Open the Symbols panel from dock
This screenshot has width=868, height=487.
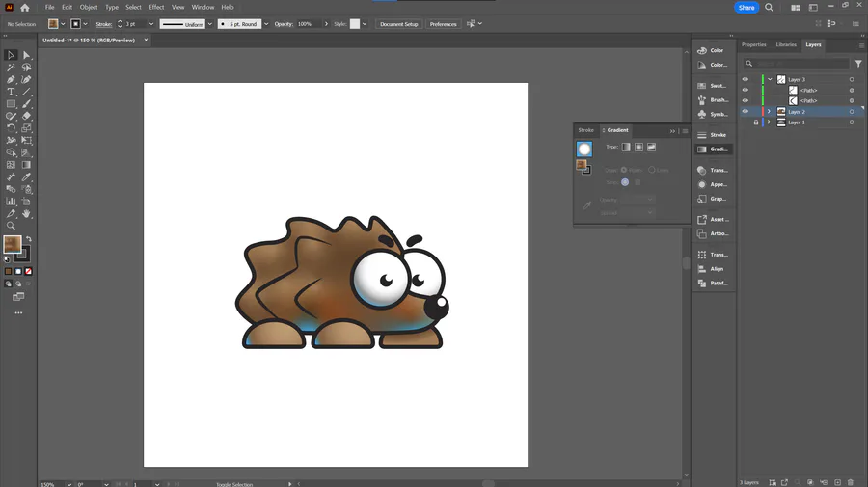click(713, 114)
